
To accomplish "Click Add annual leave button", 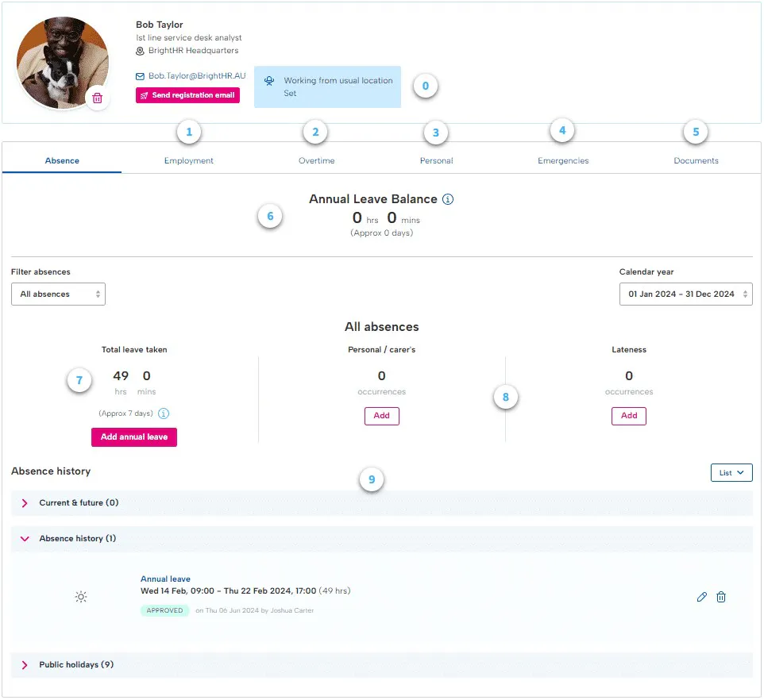I will coord(134,437).
